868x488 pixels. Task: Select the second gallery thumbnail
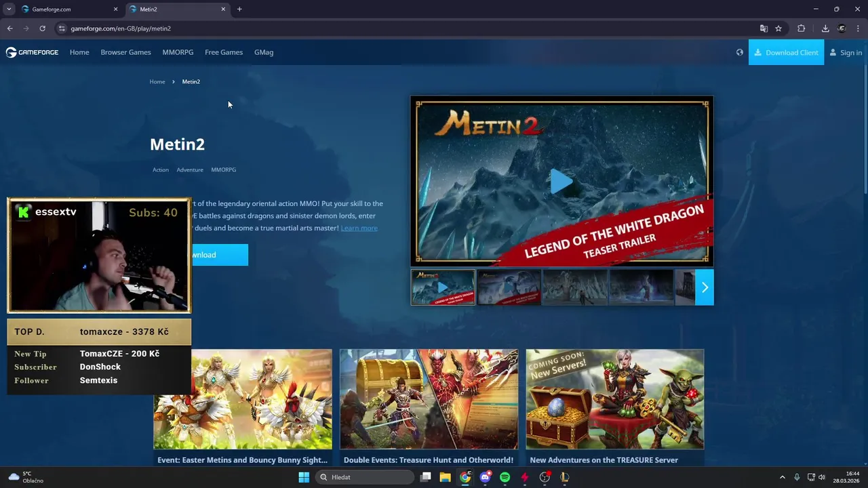509,287
